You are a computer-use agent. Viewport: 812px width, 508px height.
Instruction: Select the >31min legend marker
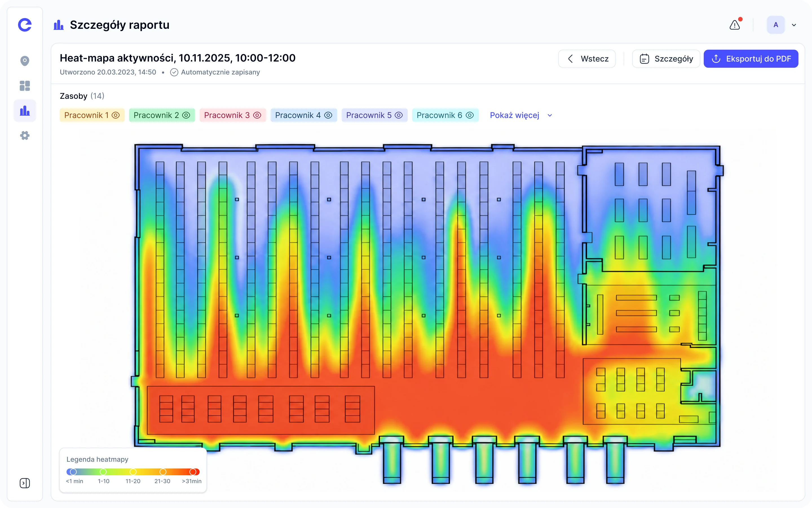193,472
